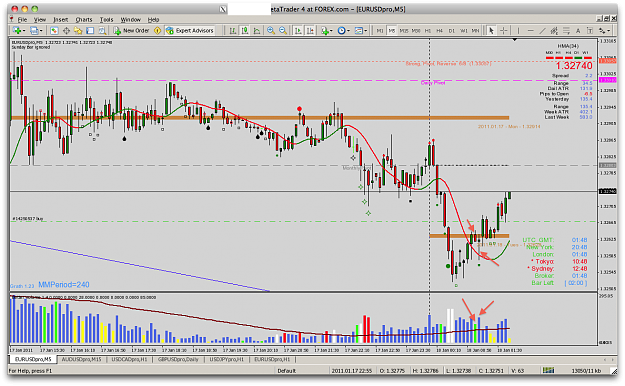The width and height of the screenshot is (625, 386).
Task: Toggle chart shift
Action: [x=310, y=31]
